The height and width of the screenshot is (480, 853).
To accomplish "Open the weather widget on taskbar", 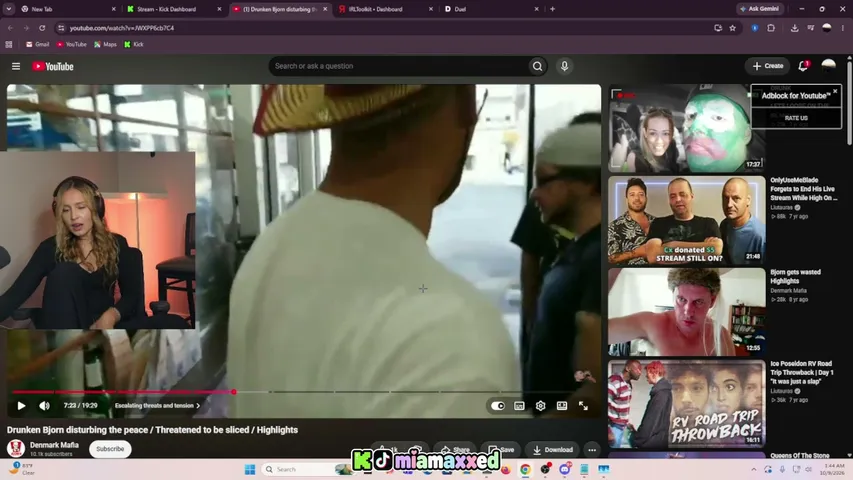I will (23, 469).
